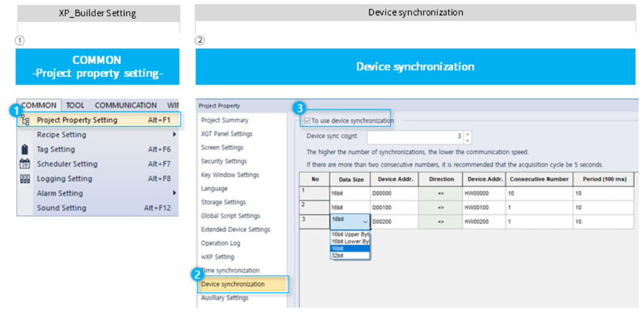Open the COMMUNICATION menu

pyautogui.click(x=126, y=106)
